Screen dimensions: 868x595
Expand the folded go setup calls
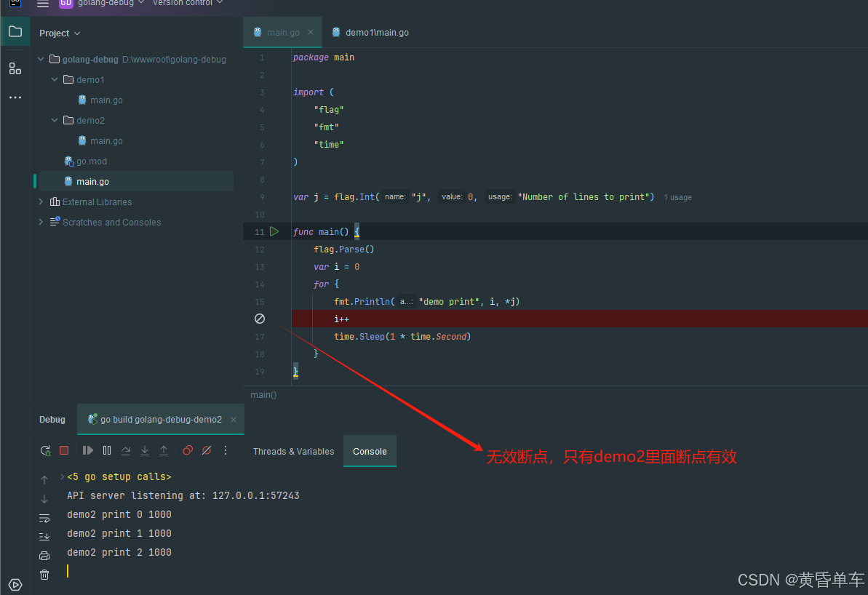[x=62, y=476]
